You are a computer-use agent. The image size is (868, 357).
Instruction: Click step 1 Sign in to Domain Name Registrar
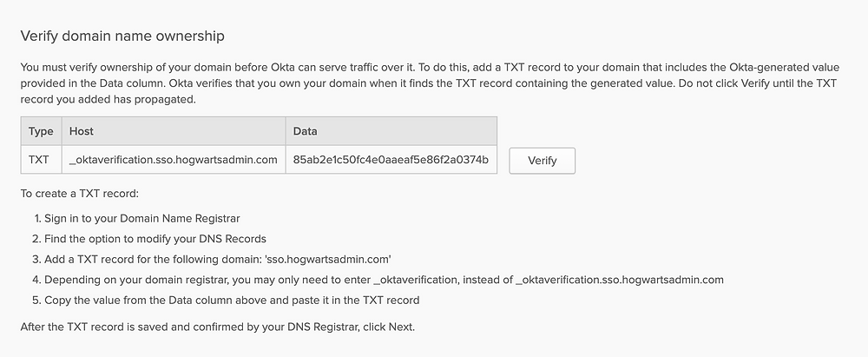click(x=142, y=218)
